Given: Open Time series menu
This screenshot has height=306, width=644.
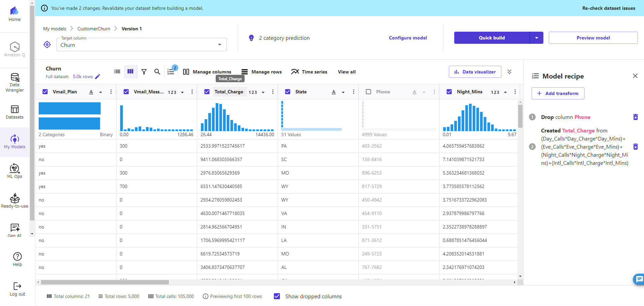Looking at the screenshot, I should [x=309, y=72].
